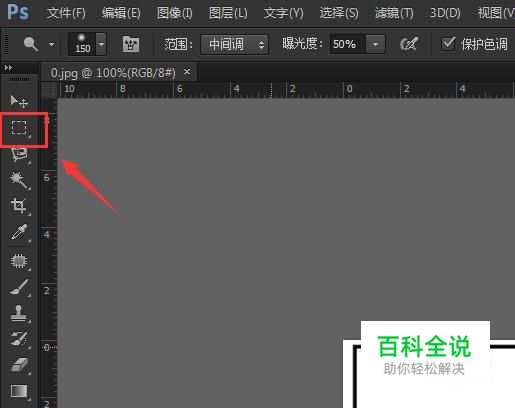Open the 文件(F) menu
This screenshot has width=515, height=408.
click(66, 13)
